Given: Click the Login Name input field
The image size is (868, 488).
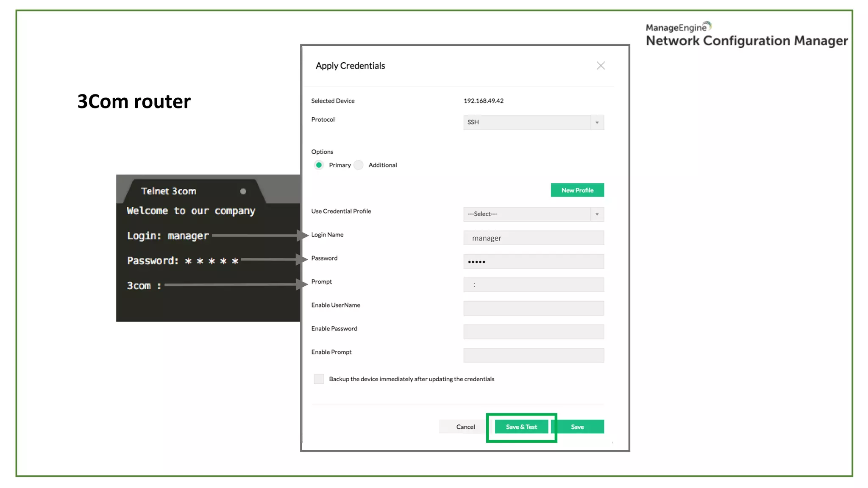Looking at the screenshot, I should click(x=534, y=238).
